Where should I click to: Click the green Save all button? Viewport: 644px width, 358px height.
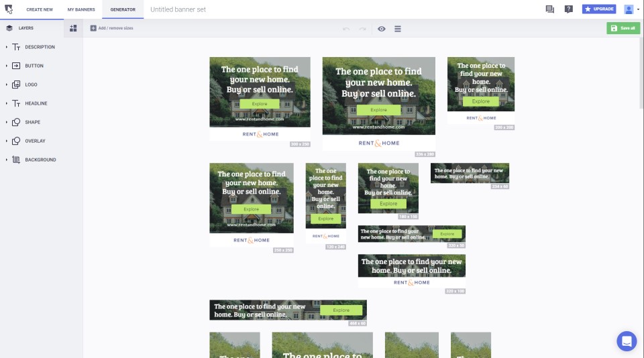coord(623,28)
